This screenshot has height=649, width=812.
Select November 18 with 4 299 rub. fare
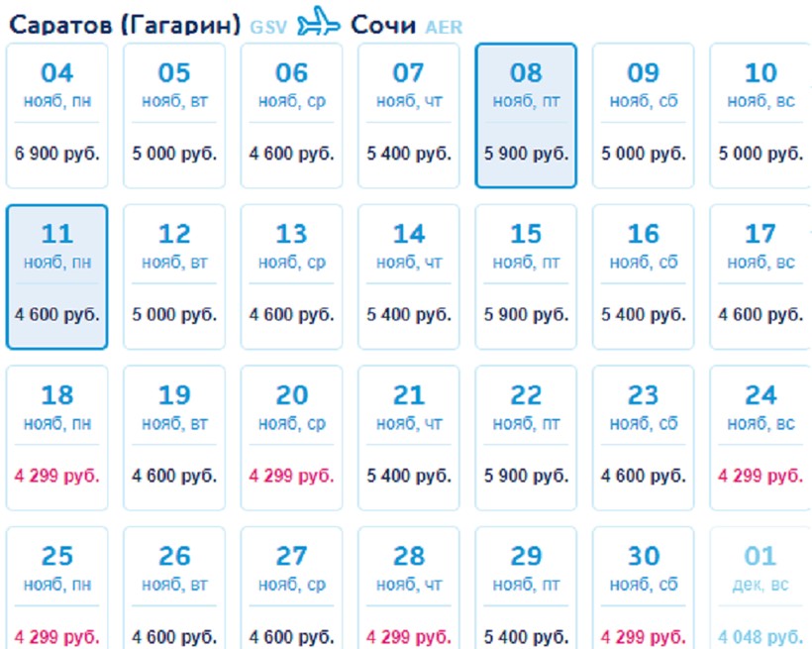tap(57, 438)
